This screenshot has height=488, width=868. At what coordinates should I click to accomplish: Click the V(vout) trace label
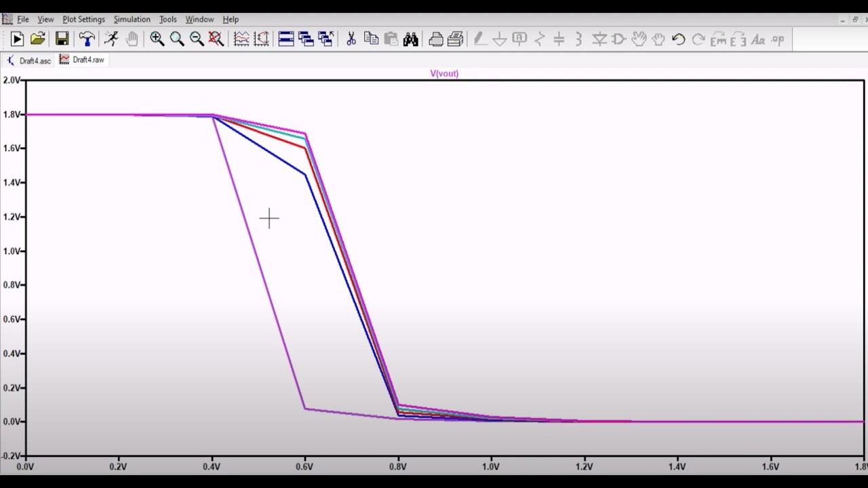click(444, 73)
